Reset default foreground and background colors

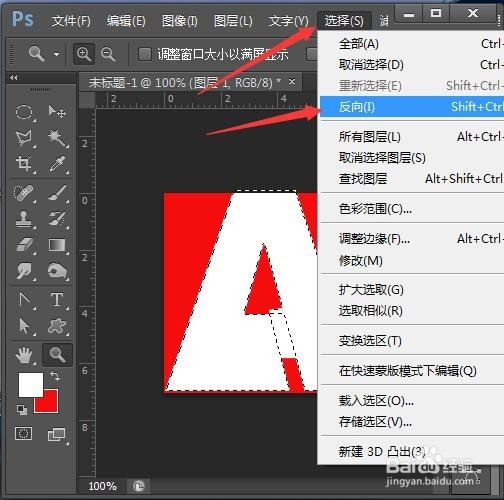pos(22,410)
